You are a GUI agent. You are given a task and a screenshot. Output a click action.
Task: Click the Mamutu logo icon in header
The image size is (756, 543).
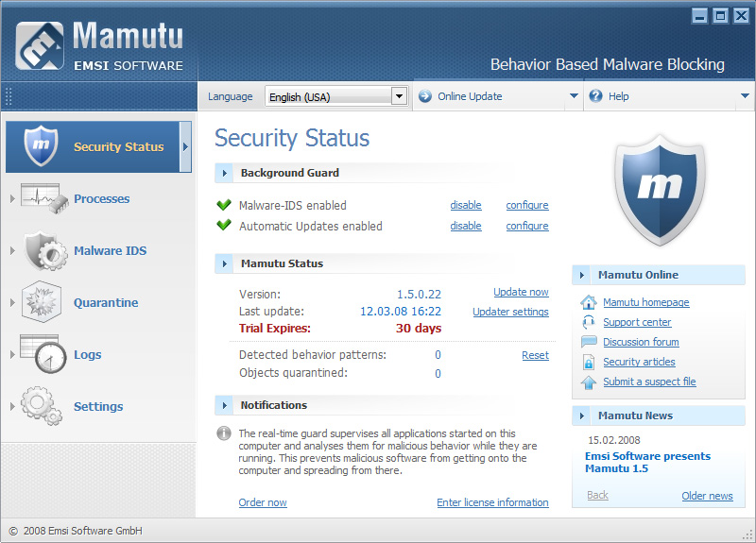pos(40,45)
